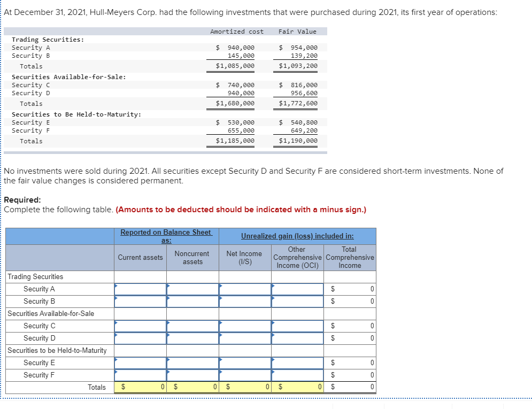Click Security C OCI input cell
The width and height of the screenshot is (532, 409).
pos(297,326)
